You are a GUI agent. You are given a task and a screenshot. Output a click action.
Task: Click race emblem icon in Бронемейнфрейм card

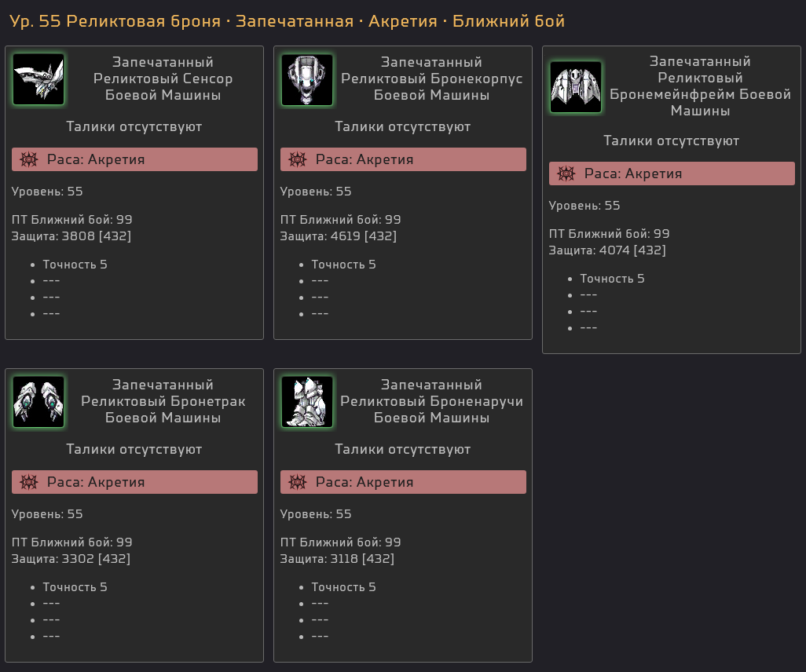pos(566,173)
